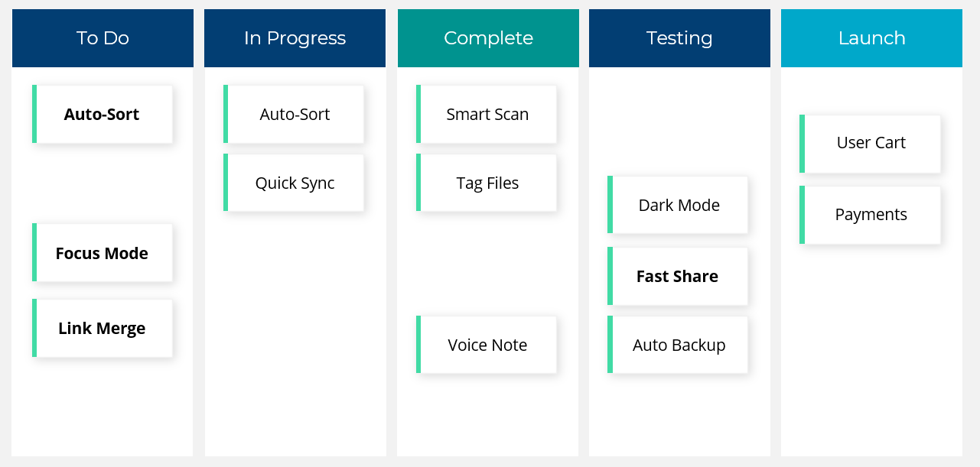Select the Focus Mode card
980x467 pixels.
point(103,253)
